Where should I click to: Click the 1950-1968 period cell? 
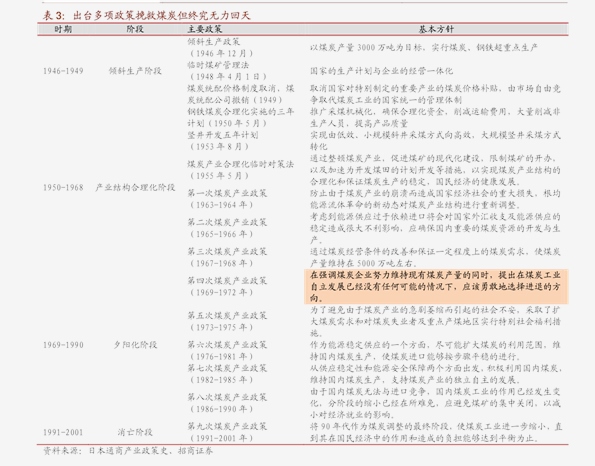click(63, 187)
